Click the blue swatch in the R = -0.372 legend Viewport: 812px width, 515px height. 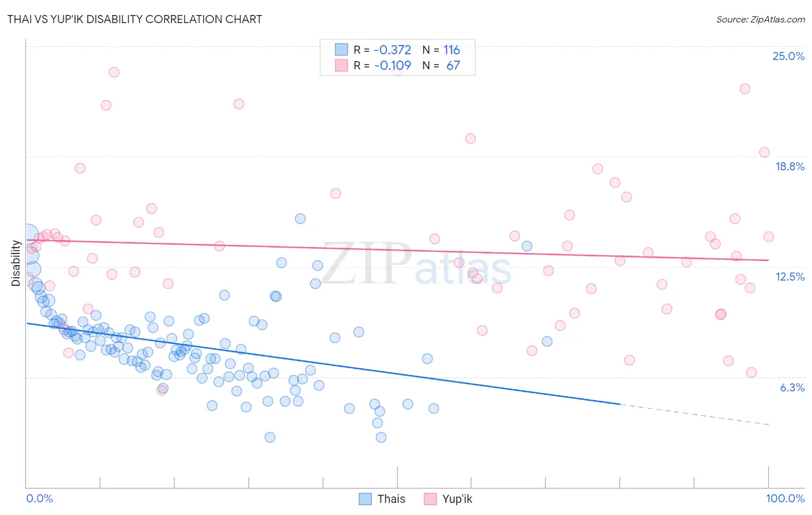pos(341,50)
